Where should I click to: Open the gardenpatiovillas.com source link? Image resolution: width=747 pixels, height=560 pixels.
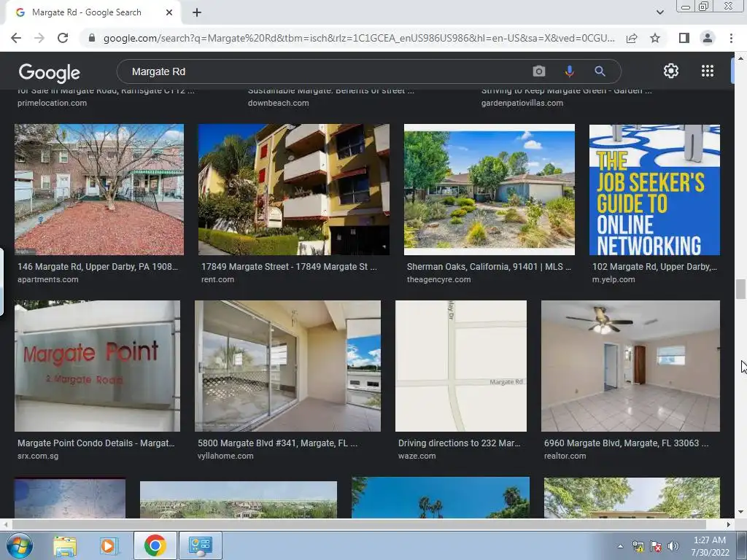522,103
